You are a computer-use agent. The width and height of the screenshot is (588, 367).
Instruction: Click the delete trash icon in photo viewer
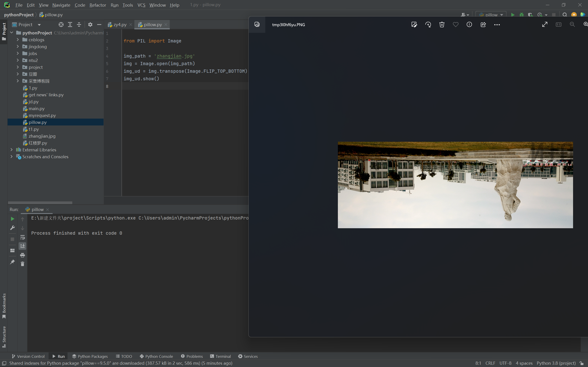pyautogui.click(x=442, y=25)
